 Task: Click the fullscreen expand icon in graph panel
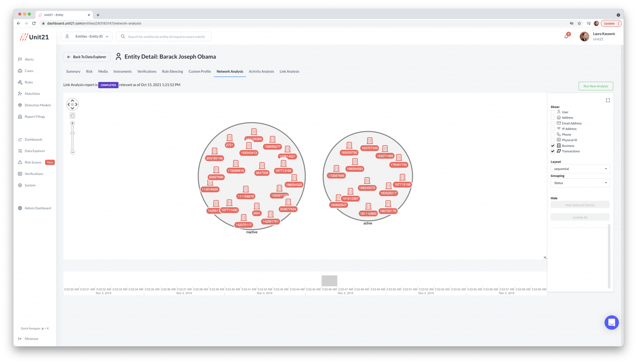[608, 100]
